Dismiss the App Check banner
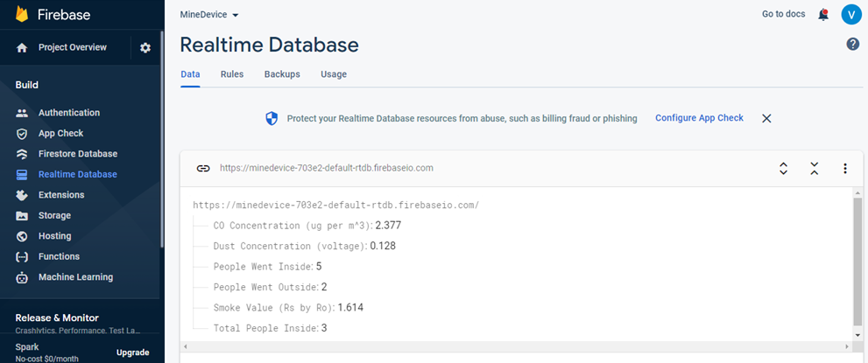The width and height of the screenshot is (868, 363). click(x=766, y=118)
